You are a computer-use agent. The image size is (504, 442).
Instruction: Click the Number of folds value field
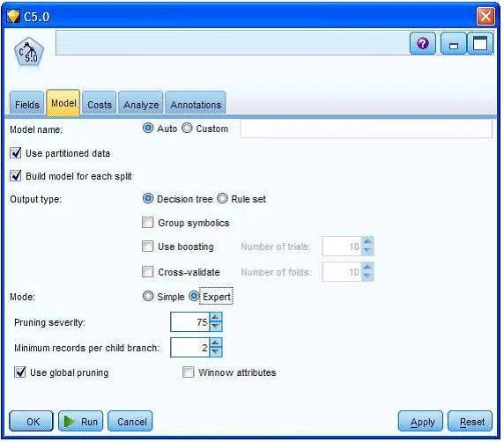point(342,272)
